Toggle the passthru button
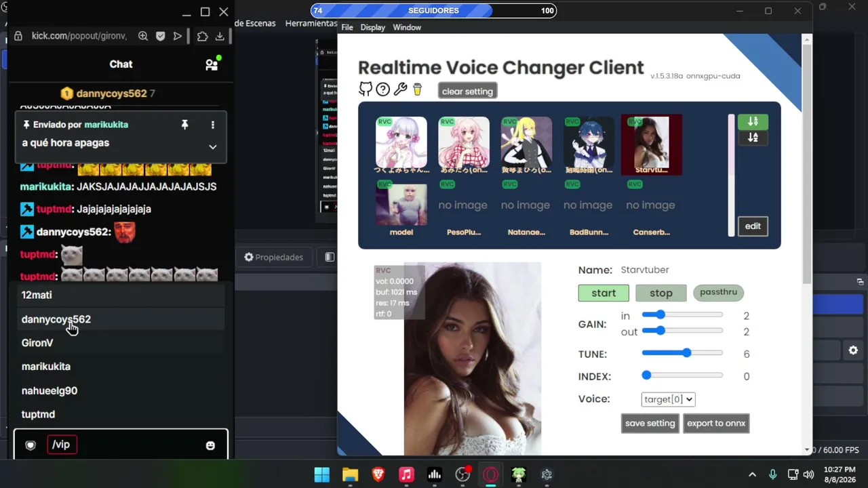868x488 pixels. click(718, 292)
